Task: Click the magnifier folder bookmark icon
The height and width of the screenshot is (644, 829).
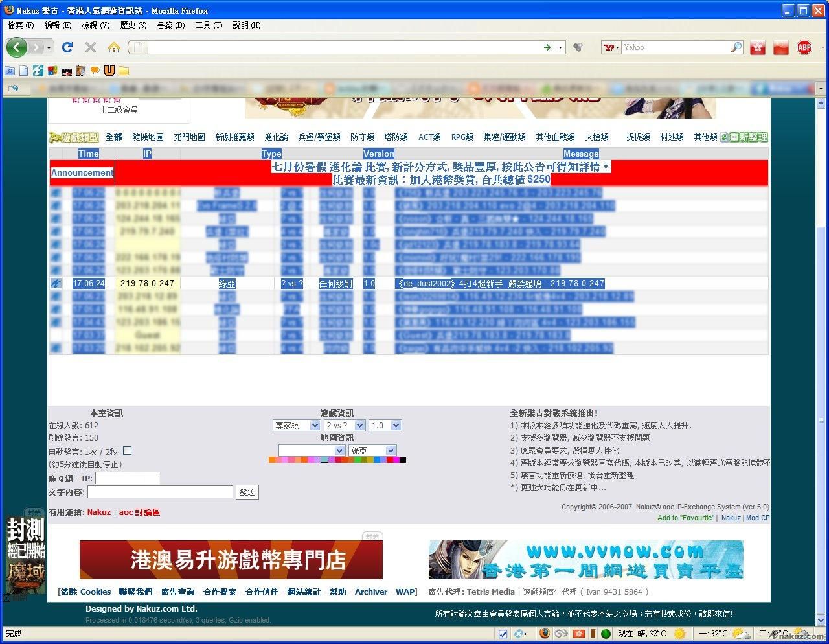Action: 10,71
